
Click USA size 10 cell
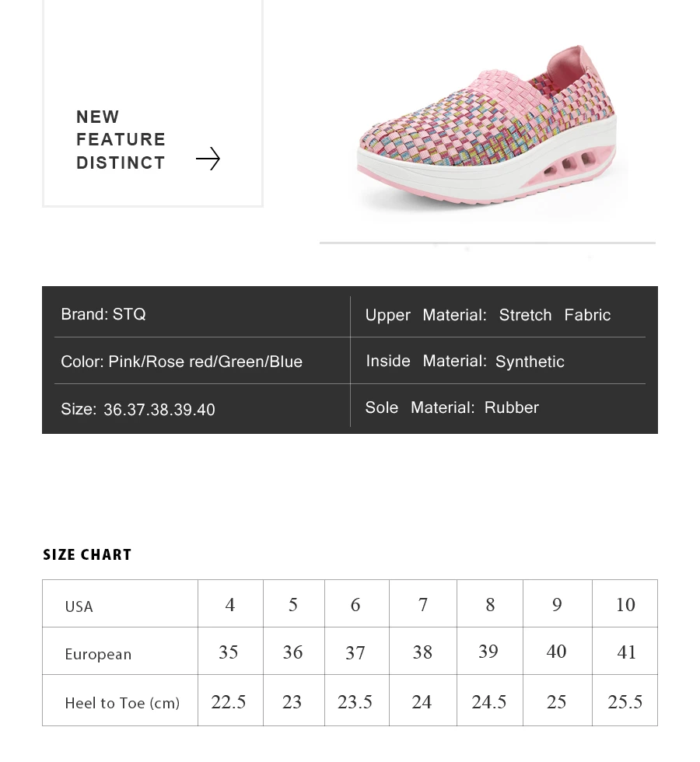[x=625, y=603]
